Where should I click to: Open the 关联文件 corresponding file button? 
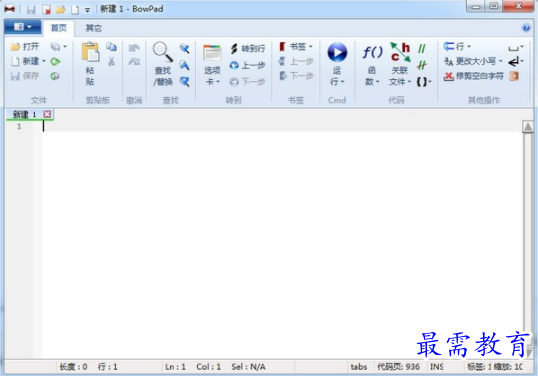[400, 64]
